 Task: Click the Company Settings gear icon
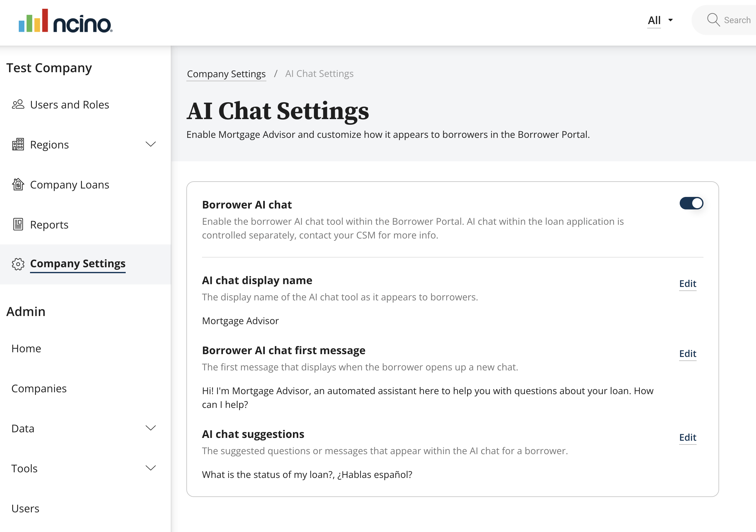point(18,264)
